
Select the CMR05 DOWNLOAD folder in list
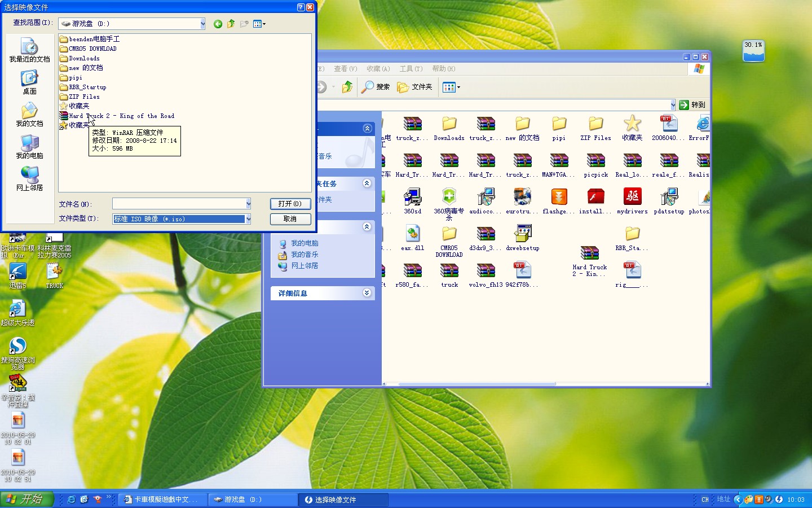tap(92, 49)
